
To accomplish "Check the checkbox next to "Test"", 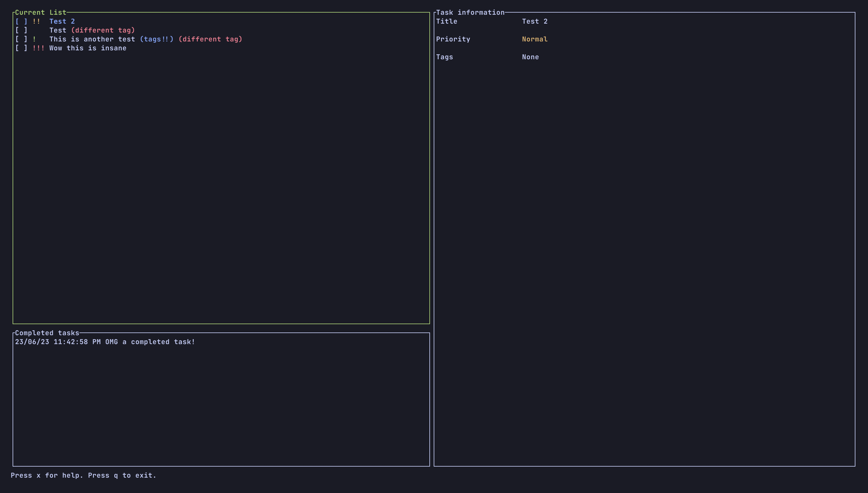I will coord(21,30).
